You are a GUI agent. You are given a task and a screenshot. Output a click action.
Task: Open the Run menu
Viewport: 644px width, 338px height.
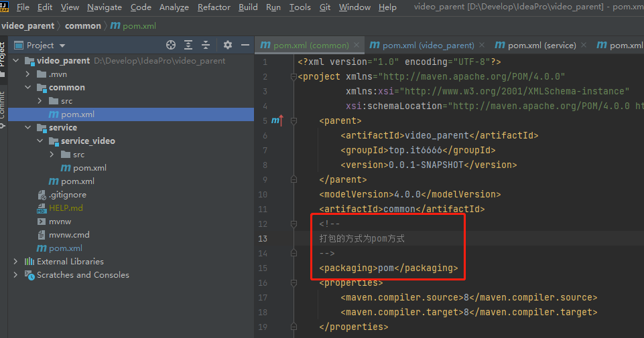pos(273,7)
